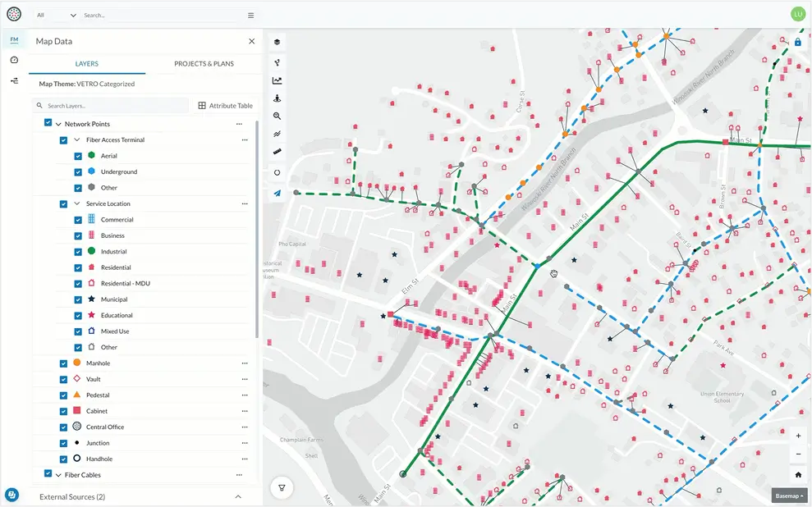812x507 pixels.
Task: Toggle the Commercial service location checkbox
Action: (78, 220)
